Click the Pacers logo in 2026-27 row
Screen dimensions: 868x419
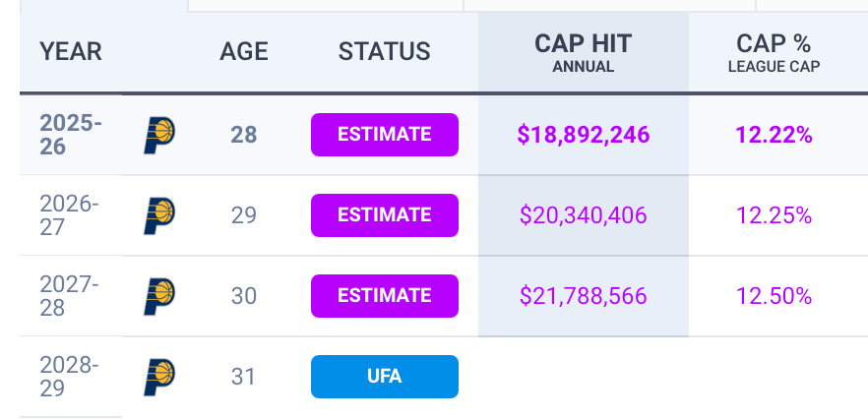coord(159,215)
